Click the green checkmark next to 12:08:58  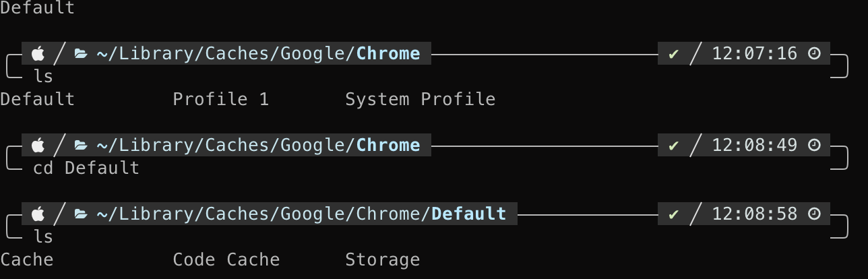click(673, 214)
